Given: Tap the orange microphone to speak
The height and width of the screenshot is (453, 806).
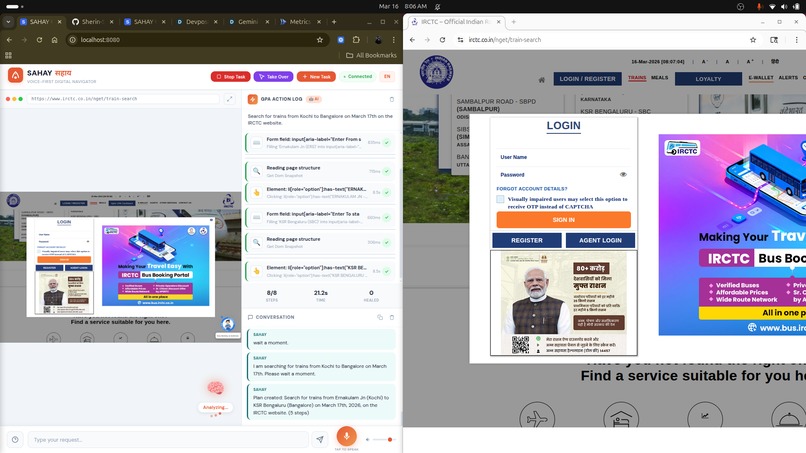Looking at the screenshot, I should [x=346, y=436].
